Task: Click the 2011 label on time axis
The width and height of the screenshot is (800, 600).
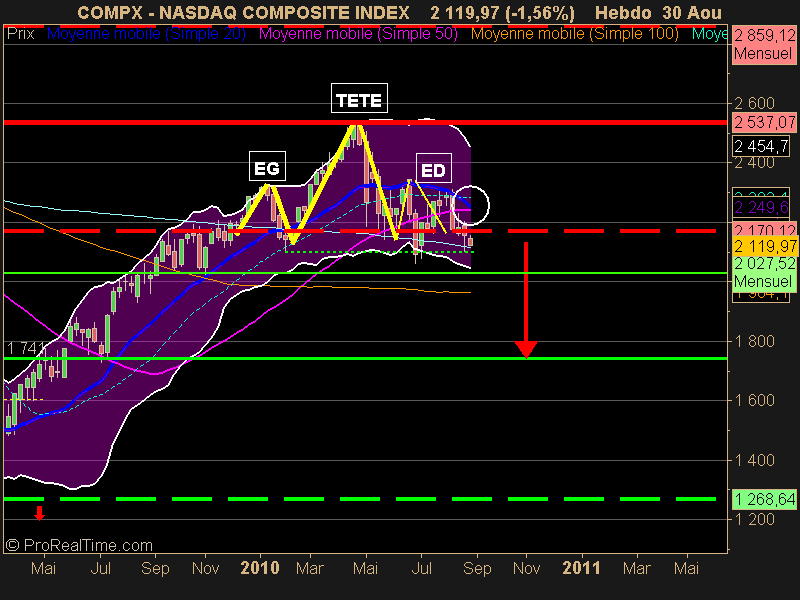Action: [x=582, y=568]
